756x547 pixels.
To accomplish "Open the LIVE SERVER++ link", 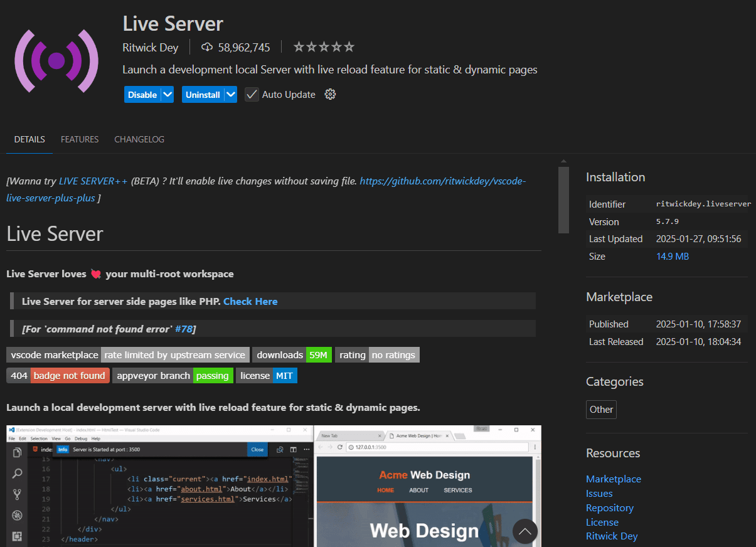I will (x=93, y=181).
